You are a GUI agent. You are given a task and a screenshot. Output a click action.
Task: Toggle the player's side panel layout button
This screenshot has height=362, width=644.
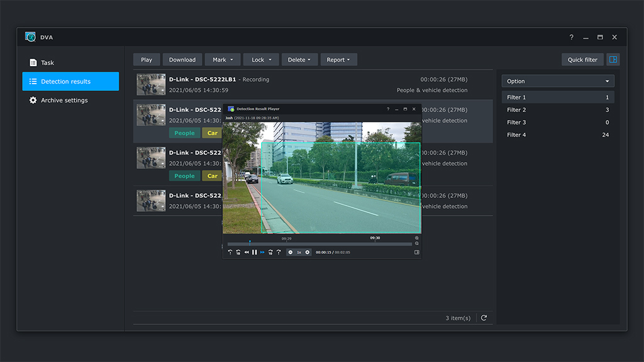click(416, 252)
